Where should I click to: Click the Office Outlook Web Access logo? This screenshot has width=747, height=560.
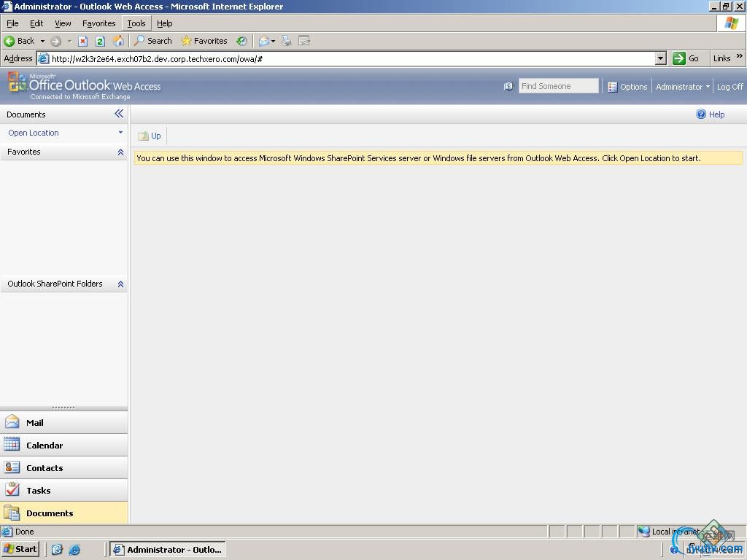[85, 86]
